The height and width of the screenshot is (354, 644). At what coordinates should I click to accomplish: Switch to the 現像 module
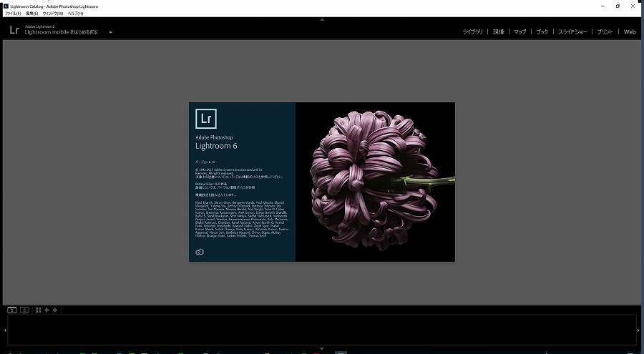[499, 32]
